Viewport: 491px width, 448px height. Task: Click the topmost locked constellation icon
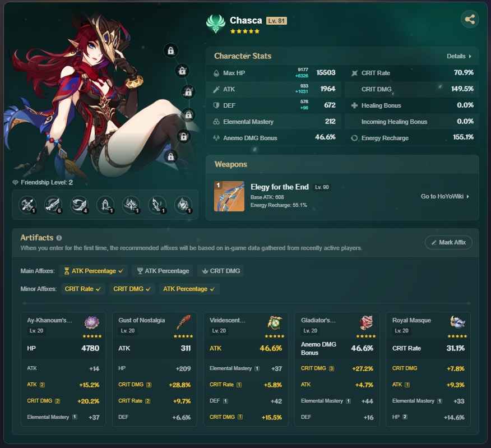170,51
